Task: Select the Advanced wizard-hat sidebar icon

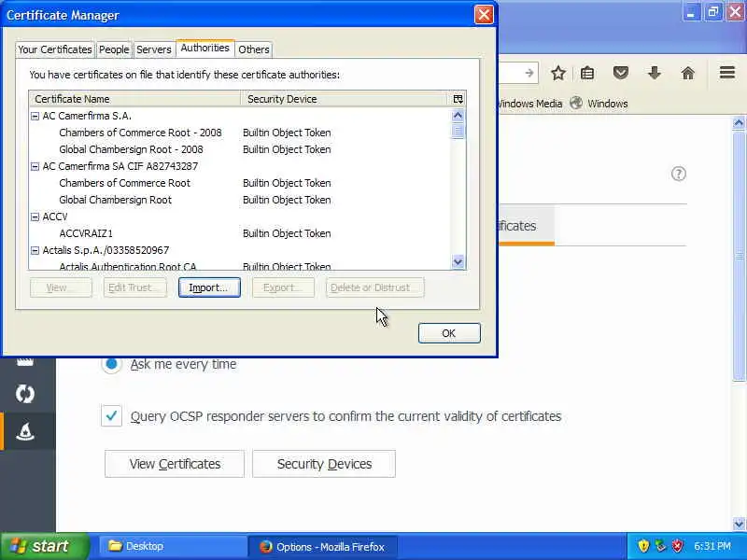Action: (25, 431)
